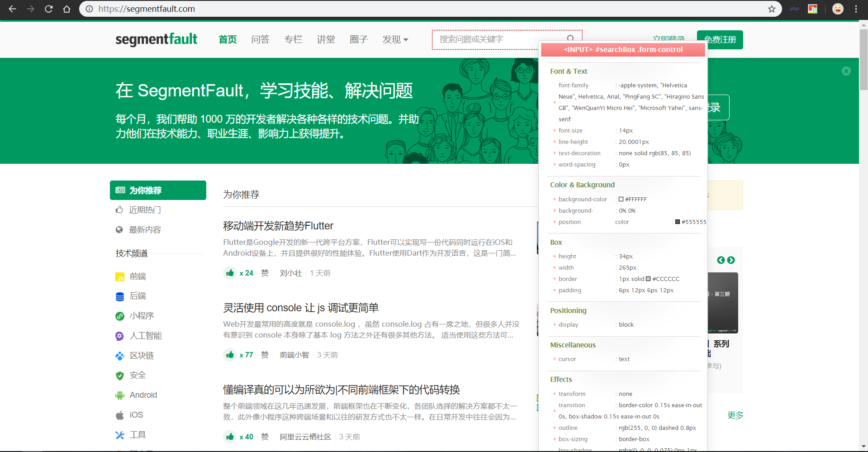The image size is (868, 452).
Task: Click the page scrollbar up arrow
Action: click(x=863, y=25)
